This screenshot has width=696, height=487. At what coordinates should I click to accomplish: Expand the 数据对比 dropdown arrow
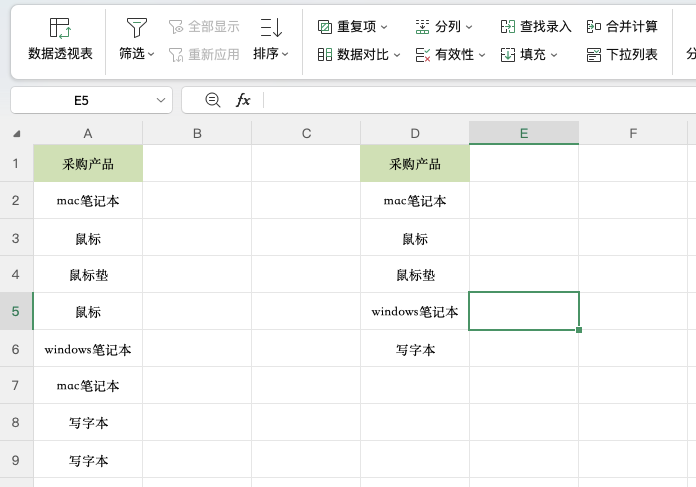click(x=397, y=55)
